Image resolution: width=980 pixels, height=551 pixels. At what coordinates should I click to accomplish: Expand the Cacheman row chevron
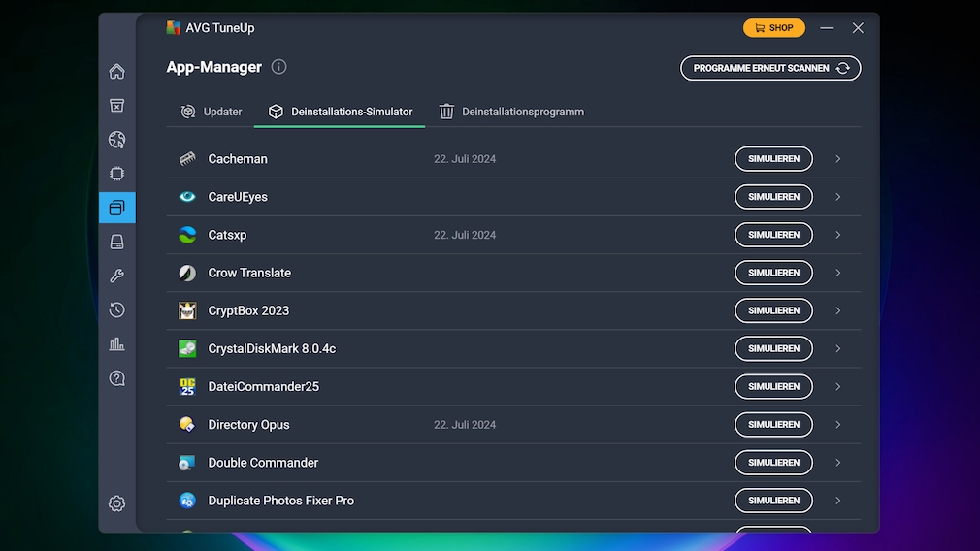837,159
